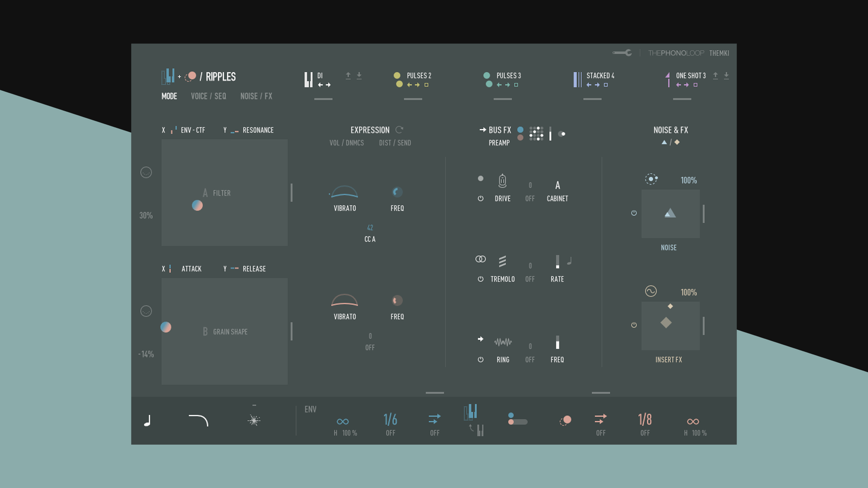
Task: Click the Preamp label under Bus FX
Action: (499, 143)
